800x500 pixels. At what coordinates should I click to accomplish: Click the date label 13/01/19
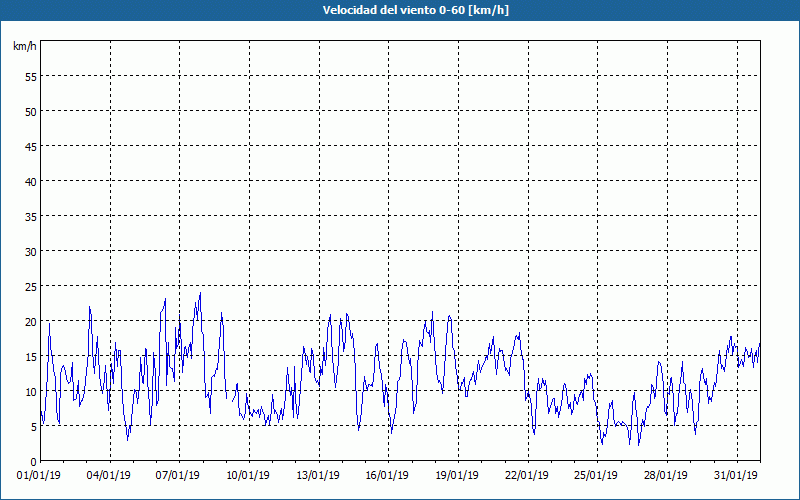317,476
